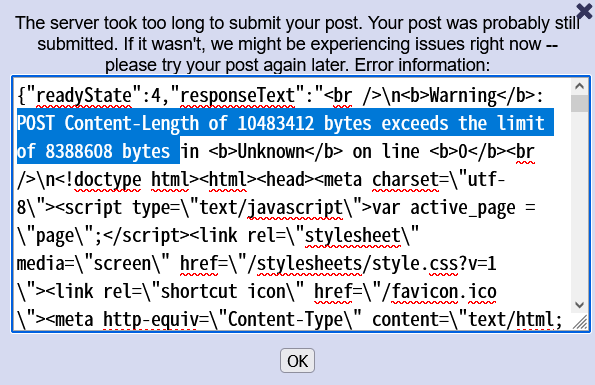This screenshot has height=385, width=595.
Task: Click the OK button
Action: (x=298, y=361)
